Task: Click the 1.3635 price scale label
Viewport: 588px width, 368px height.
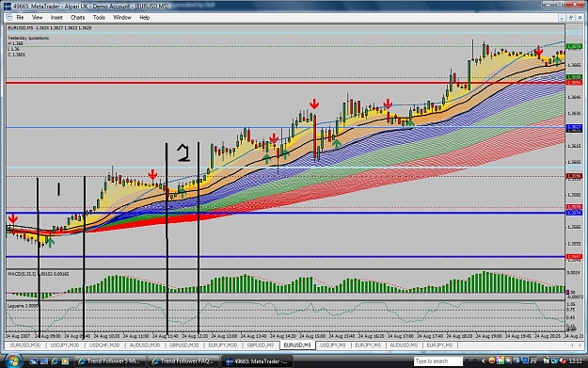Action: [x=575, y=113]
